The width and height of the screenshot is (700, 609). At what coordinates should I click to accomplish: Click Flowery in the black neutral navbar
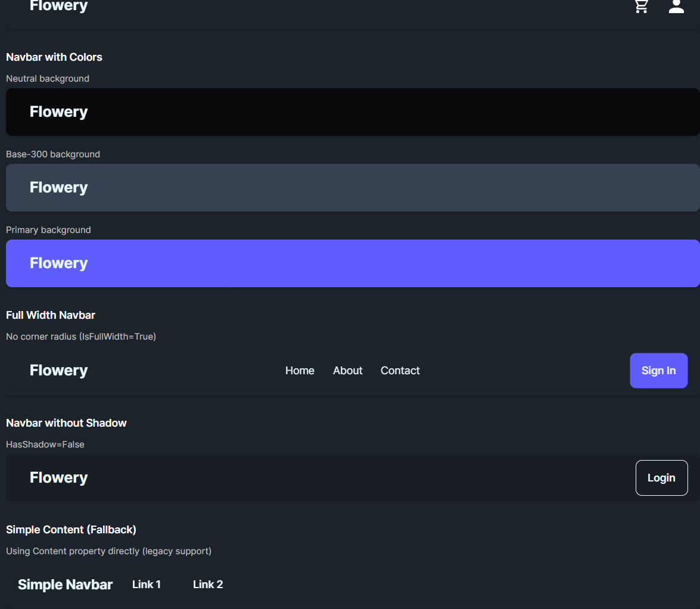coord(58,112)
